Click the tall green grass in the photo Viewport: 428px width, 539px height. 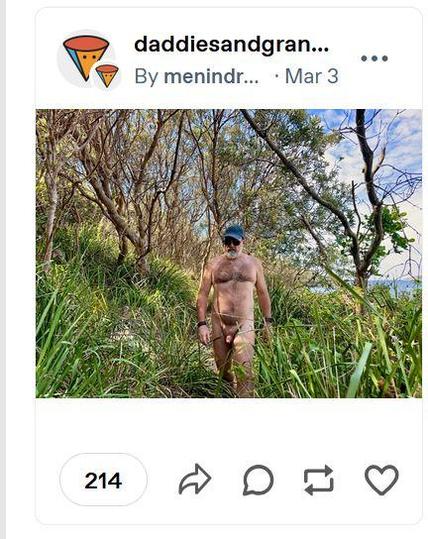(x=103, y=344)
